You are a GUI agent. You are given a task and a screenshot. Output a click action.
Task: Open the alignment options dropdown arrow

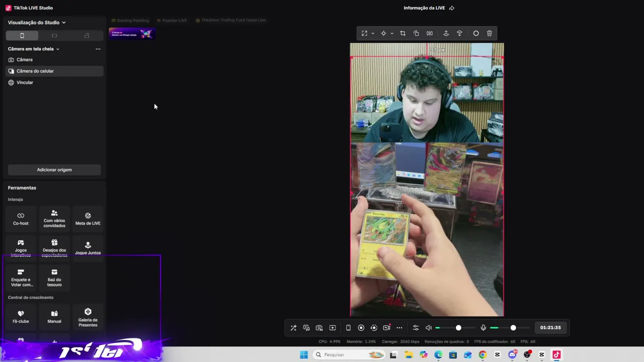(392, 34)
